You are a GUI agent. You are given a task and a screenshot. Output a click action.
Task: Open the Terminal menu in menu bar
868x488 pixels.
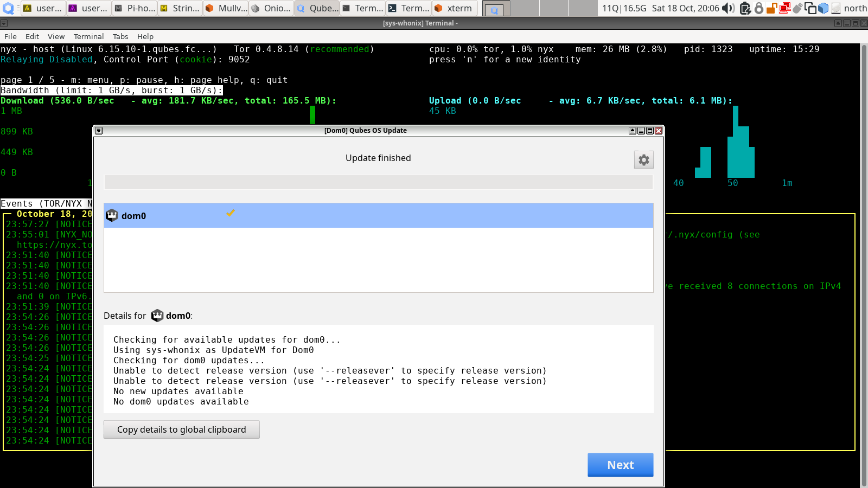click(x=88, y=36)
